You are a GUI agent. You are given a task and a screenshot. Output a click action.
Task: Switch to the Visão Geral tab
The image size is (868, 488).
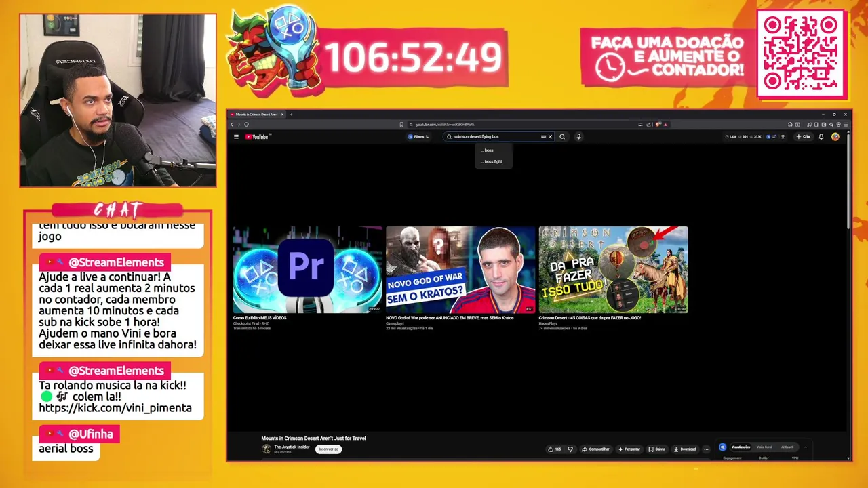tap(764, 447)
